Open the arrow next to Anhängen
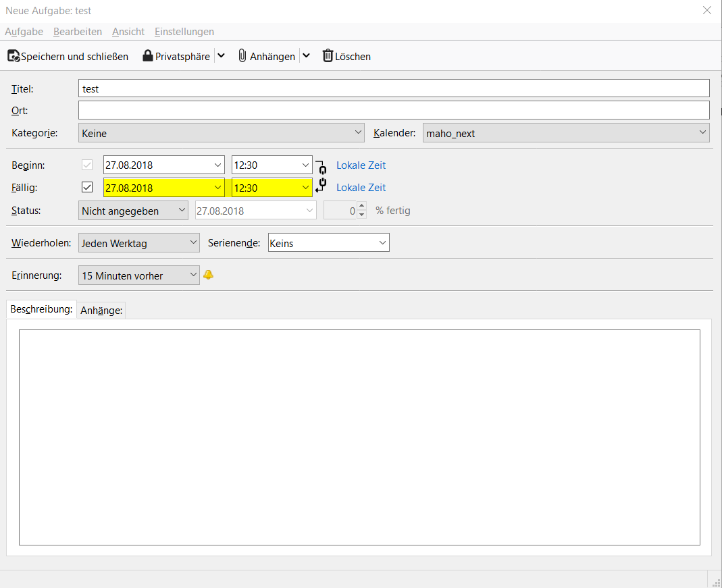 [306, 56]
